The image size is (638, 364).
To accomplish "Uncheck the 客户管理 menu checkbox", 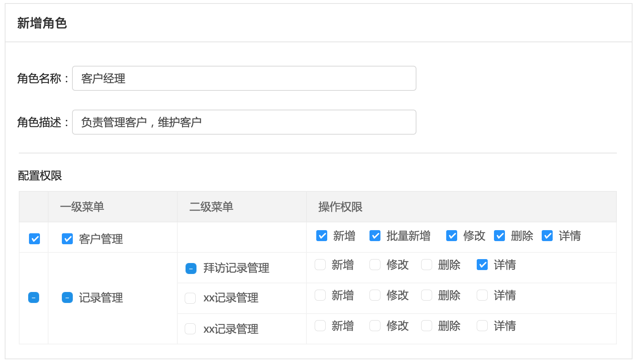I will (x=67, y=238).
